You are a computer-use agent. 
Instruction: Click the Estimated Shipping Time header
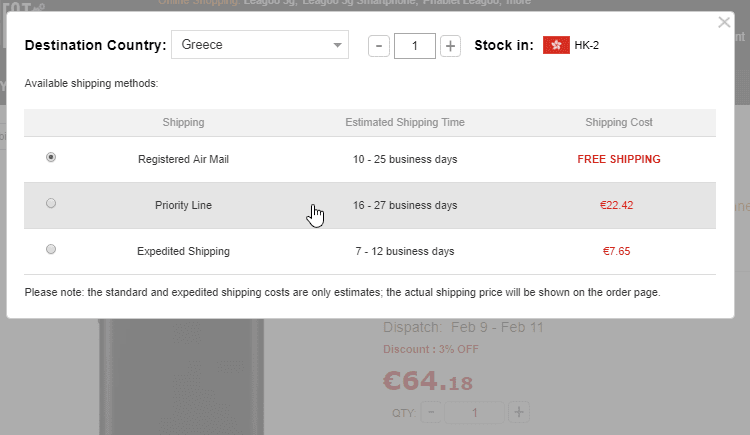(405, 122)
